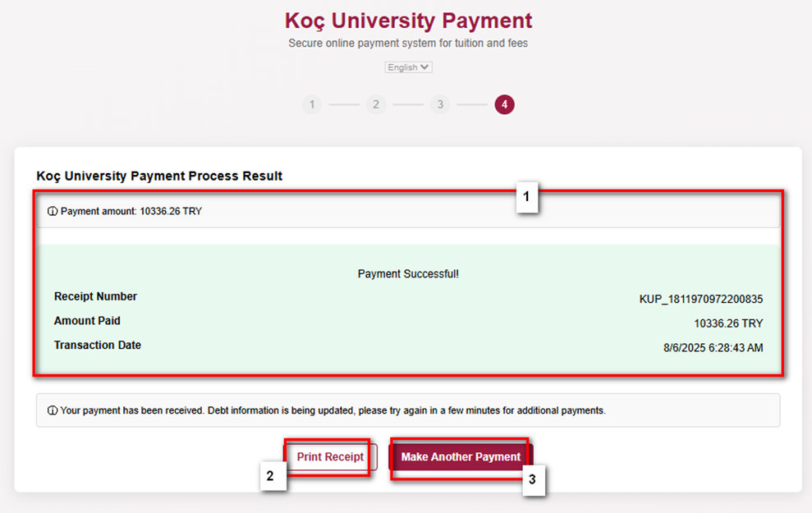The image size is (812, 513).
Task: Click the info icon beside payment received notice
Action: 53,410
